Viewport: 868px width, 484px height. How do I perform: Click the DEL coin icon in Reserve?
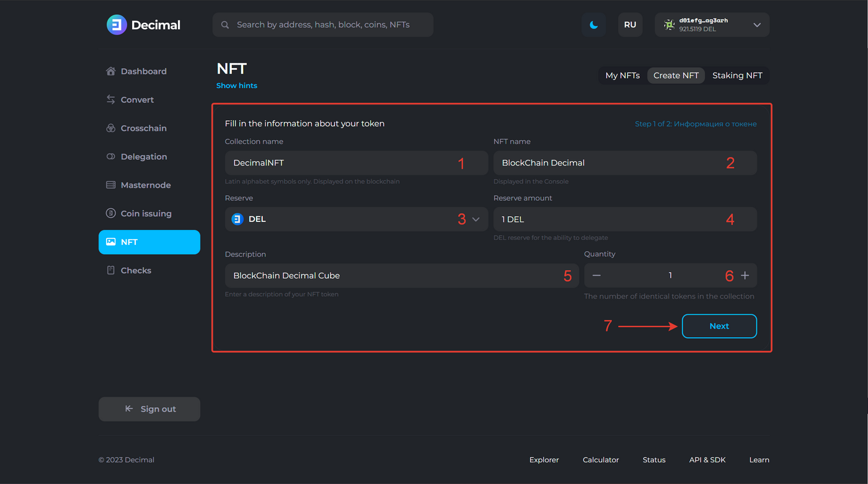pyautogui.click(x=237, y=219)
